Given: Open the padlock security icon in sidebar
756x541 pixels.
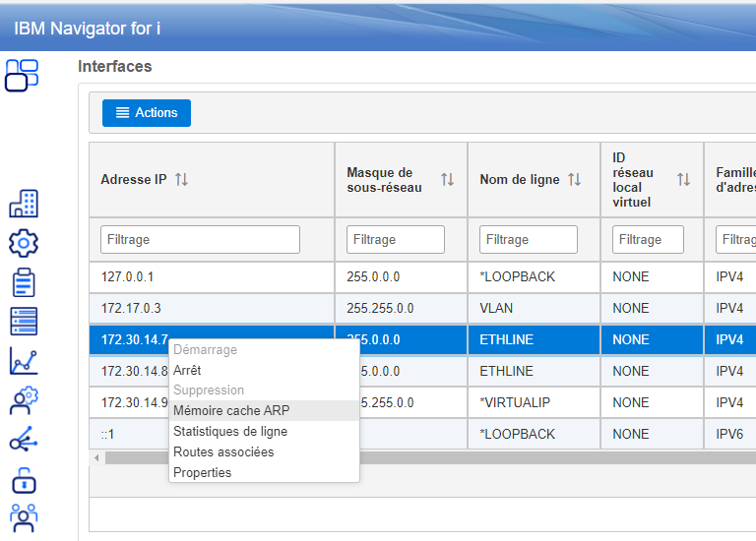Looking at the screenshot, I should pyautogui.click(x=24, y=480).
